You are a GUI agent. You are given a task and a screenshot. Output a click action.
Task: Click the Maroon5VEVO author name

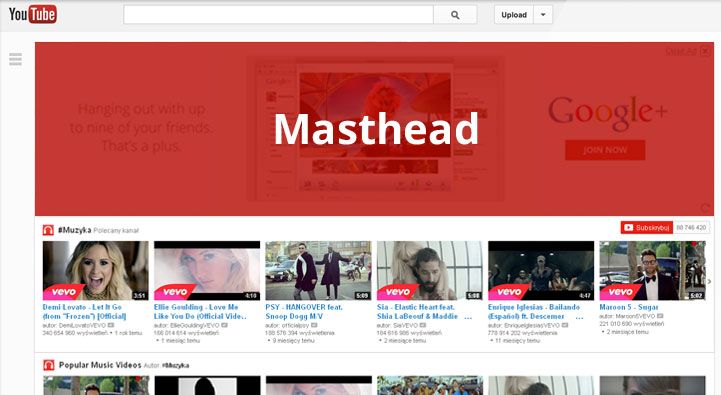[x=635, y=316]
